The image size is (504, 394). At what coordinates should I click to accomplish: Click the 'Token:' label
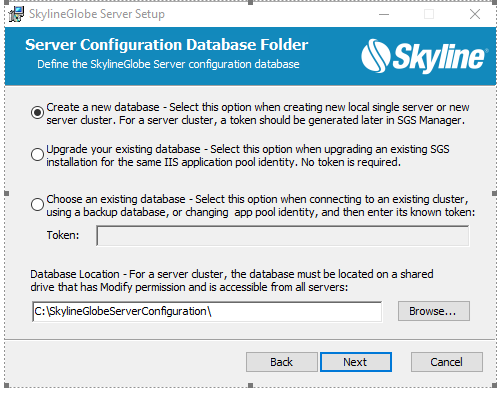pos(63,235)
